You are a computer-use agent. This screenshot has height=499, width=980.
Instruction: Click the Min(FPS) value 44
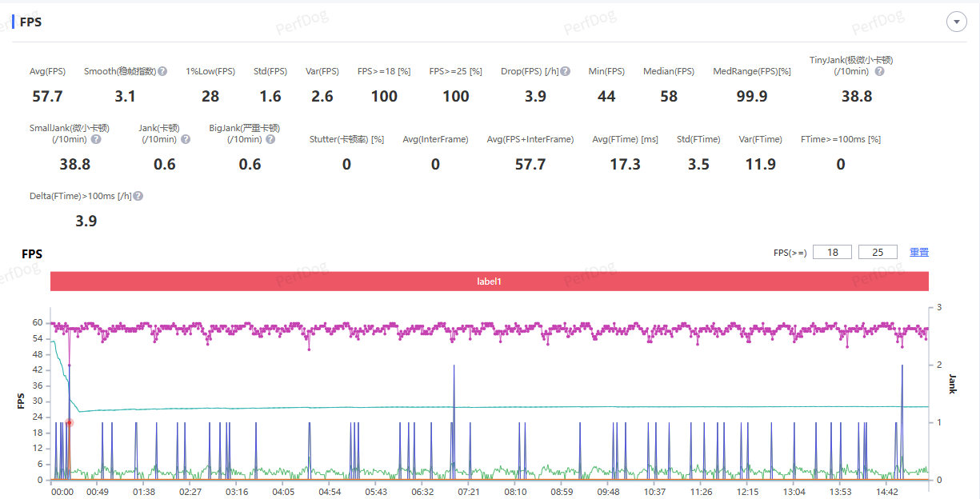(x=606, y=97)
